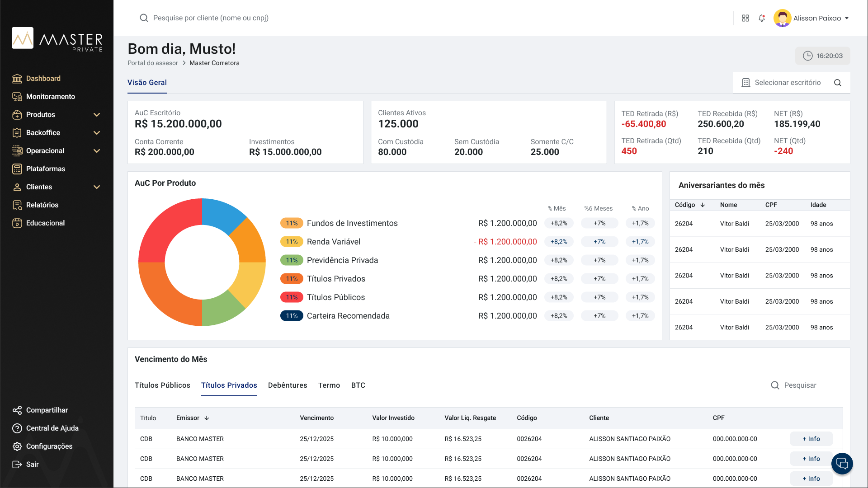868x488 pixels.
Task: Click the office building icon
Action: 746,83
